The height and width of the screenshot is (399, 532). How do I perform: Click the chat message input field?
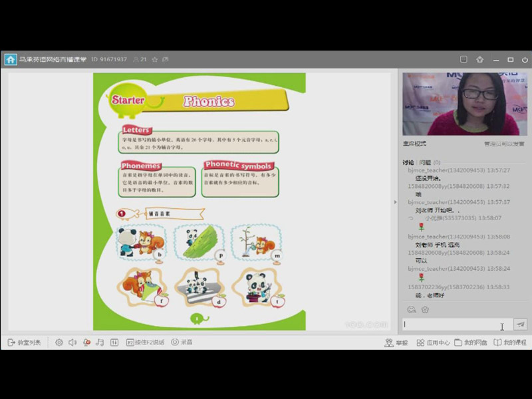click(x=452, y=325)
